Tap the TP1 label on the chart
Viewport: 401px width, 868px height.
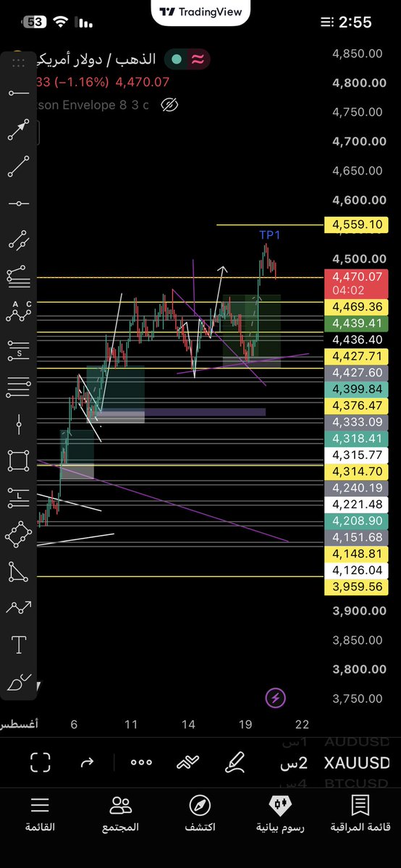(x=270, y=235)
